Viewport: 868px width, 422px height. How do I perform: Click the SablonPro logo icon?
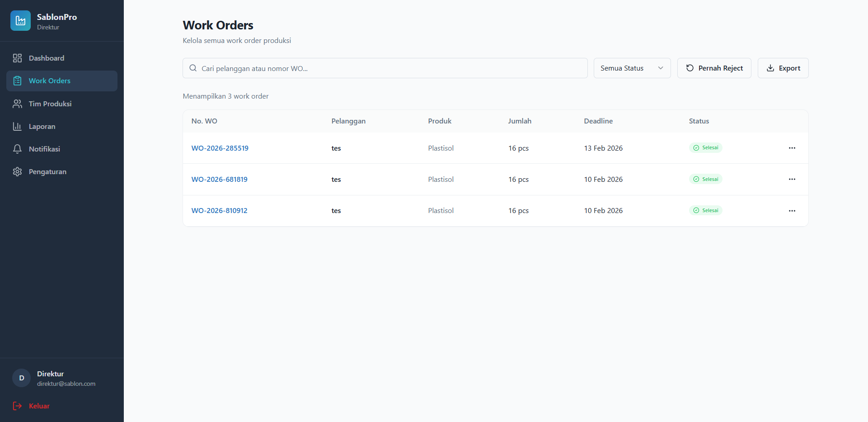[x=20, y=21]
